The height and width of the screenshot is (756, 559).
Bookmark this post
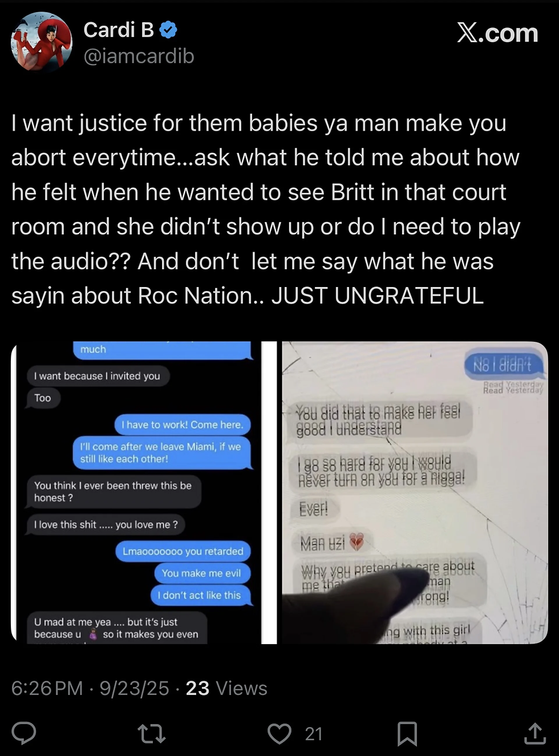pos(407,734)
